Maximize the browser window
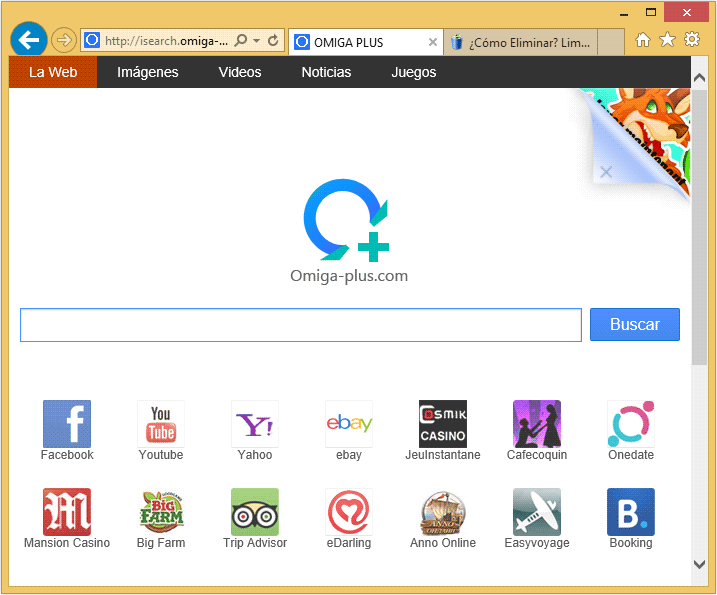 click(651, 13)
